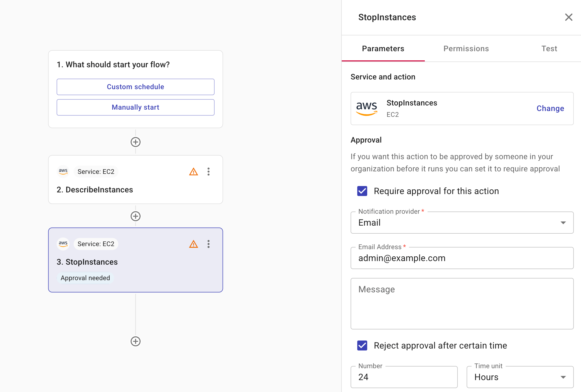Toggle Reject approval after certain time checkbox
The width and height of the screenshot is (581, 392).
coord(362,345)
